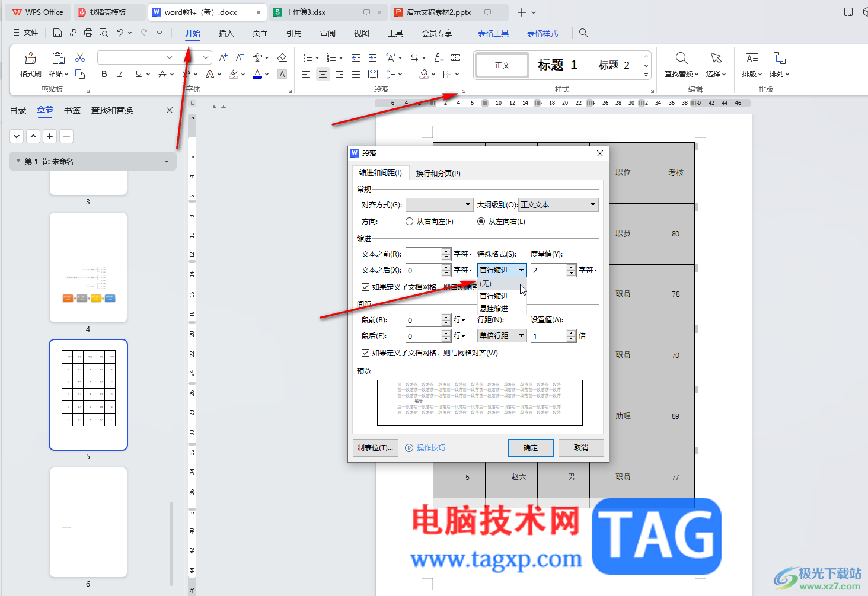Open the 特殊格式(S) combo box

(x=502, y=270)
